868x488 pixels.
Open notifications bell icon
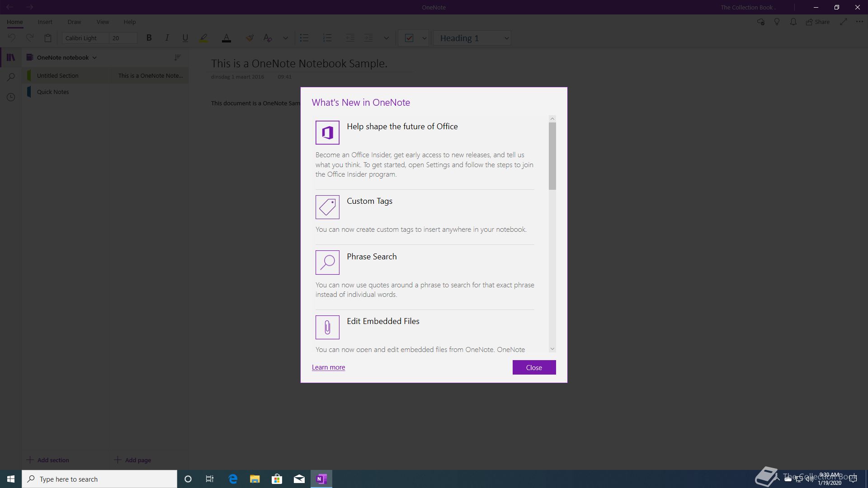click(x=793, y=22)
